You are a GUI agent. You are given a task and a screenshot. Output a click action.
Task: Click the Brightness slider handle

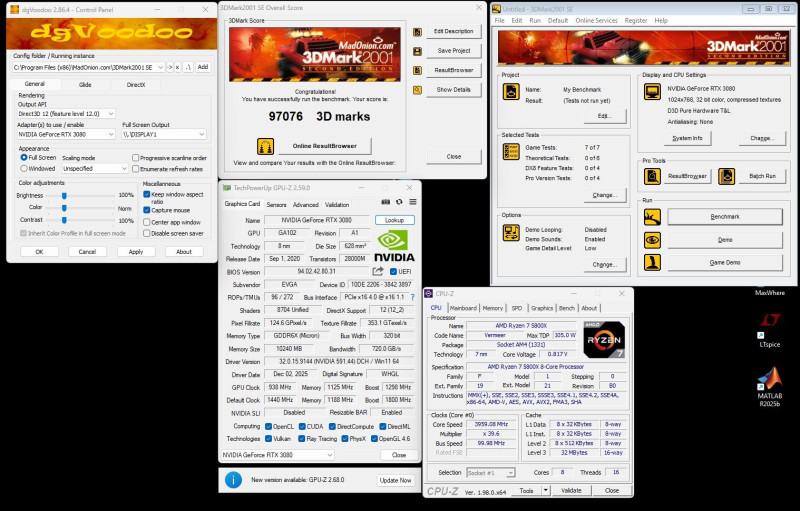tap(64, 196)
